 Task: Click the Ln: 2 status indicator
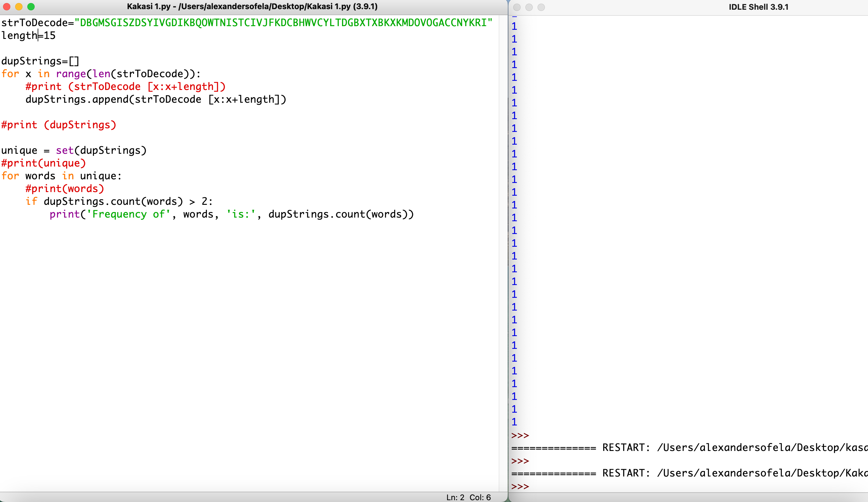pyautogui.click(x=455, y=497)
